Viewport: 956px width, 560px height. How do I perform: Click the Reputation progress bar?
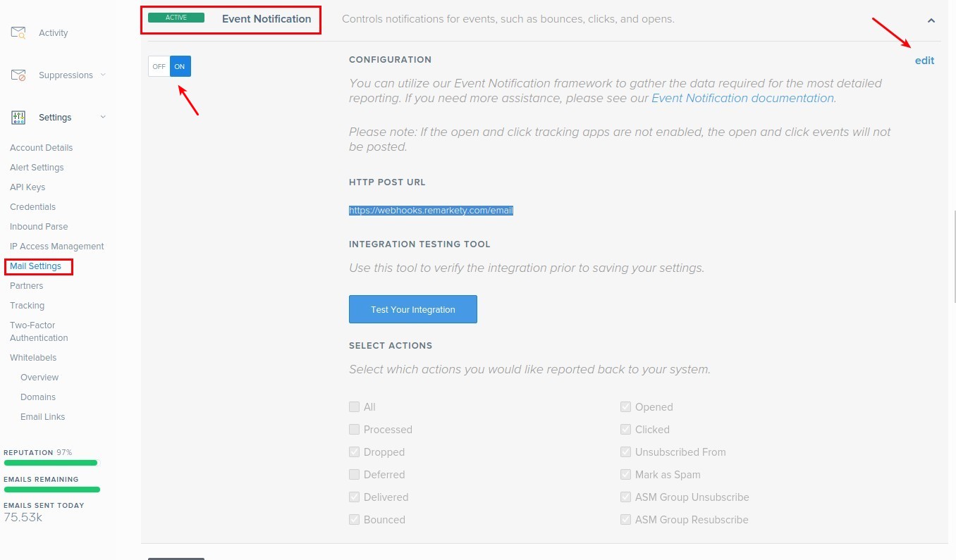click(51, 463)
